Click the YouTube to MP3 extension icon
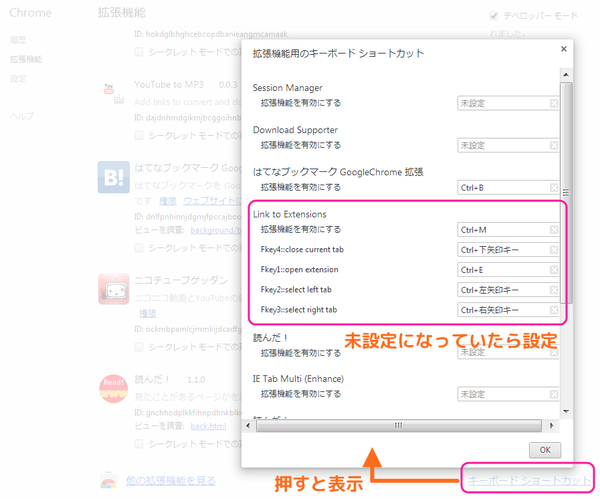The image size is (600, 499). point(114,93)
